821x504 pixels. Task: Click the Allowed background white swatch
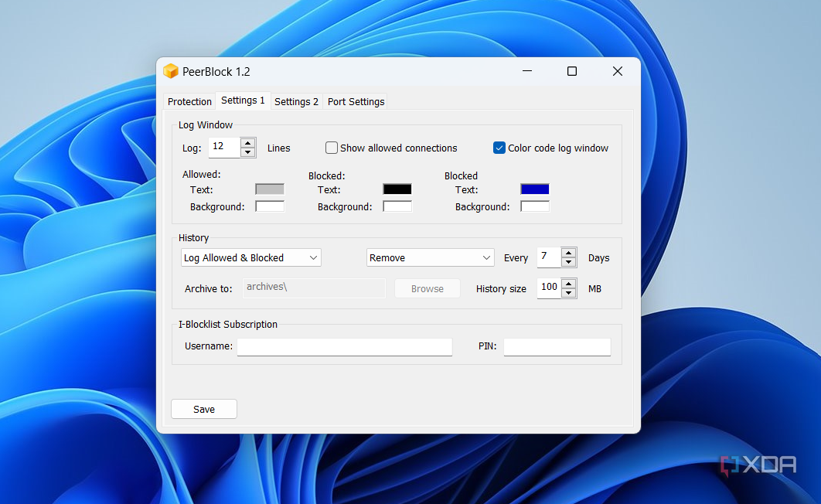(270, 206)
